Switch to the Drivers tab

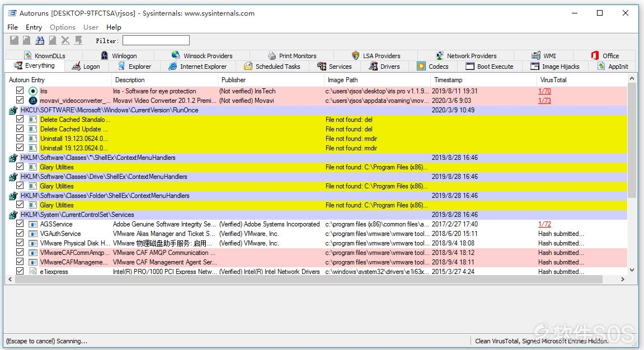click(x=384, y=66)
